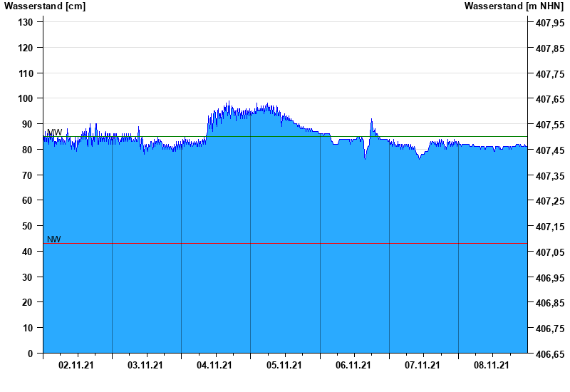Click the right axis value 407,45

pyautogui.click(x=550, y=150)
